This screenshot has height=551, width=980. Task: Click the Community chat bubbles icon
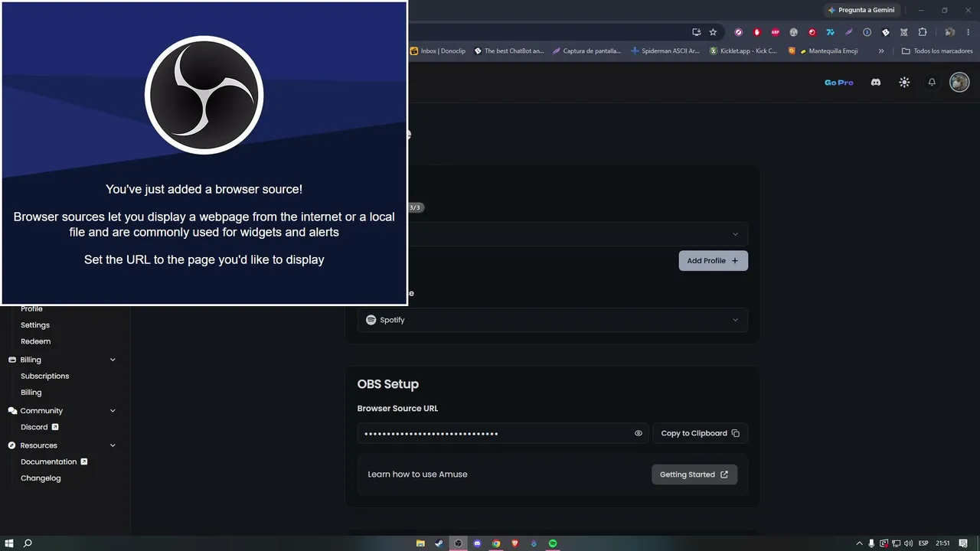pyautogui.click(x=12, y=411)
